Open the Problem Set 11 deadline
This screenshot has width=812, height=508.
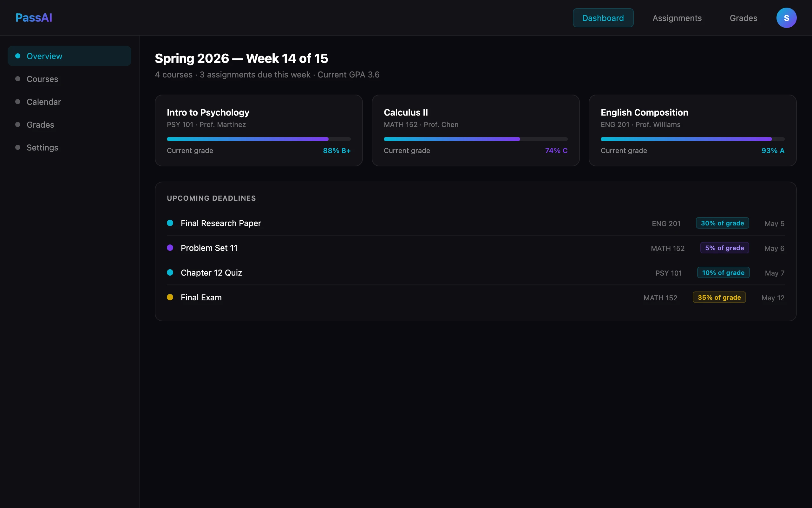(475, 248)
